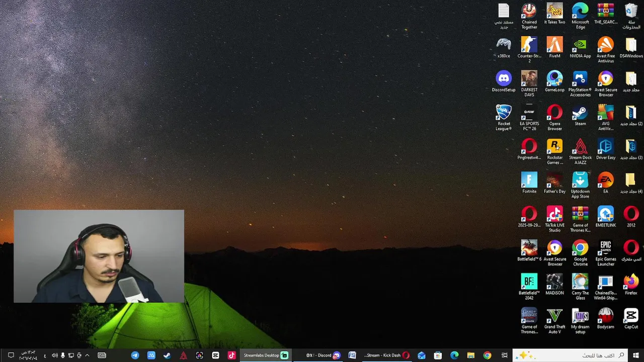Open the EMEETLINK desktop shortcut
Image resolution: width=644 pixels, height=362 pixels.
[606, 217]
